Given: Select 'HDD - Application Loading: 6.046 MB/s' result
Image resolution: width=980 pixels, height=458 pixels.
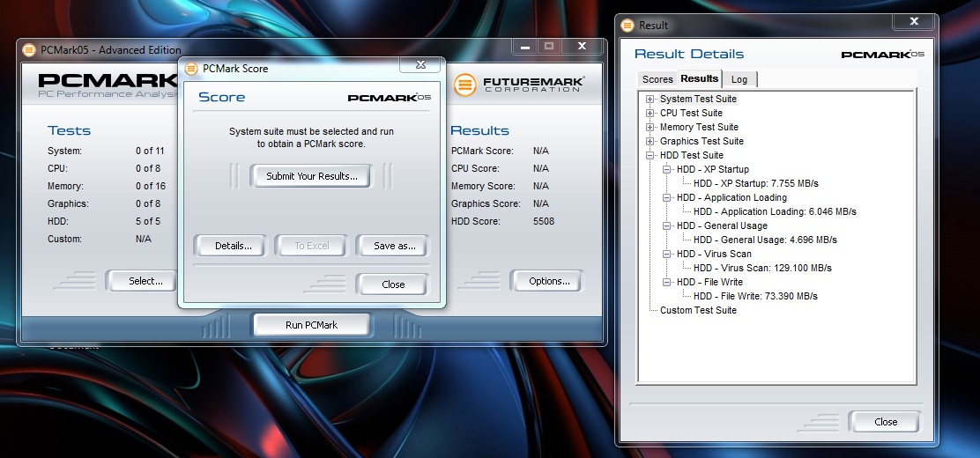Looking at the screenshot, I should point(775,211).
